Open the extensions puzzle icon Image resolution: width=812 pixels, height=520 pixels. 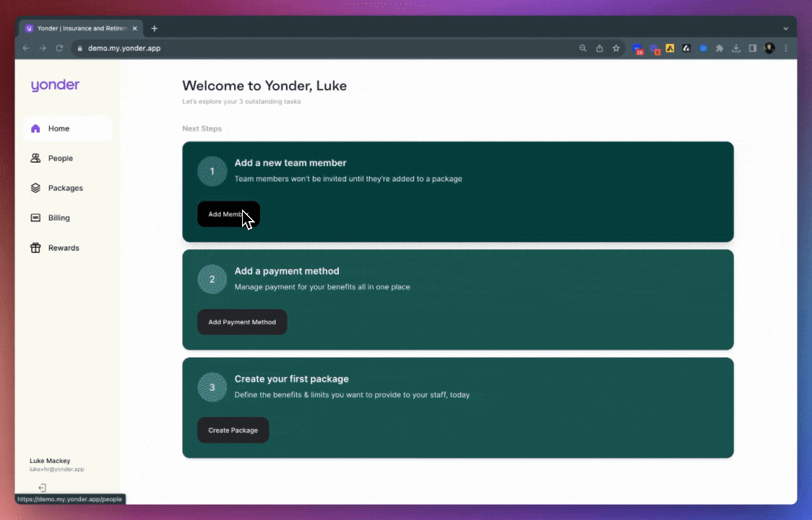tap(720, 48)
